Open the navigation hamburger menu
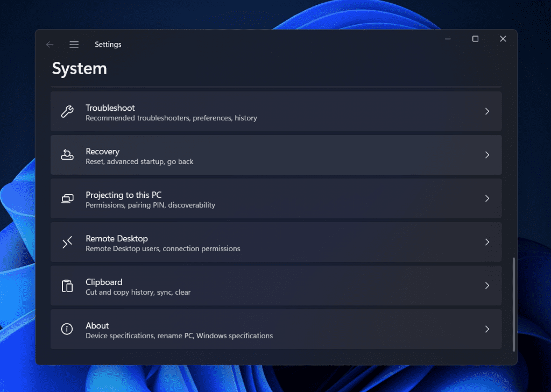Viewport: 551px width, 392px height. 74,45
